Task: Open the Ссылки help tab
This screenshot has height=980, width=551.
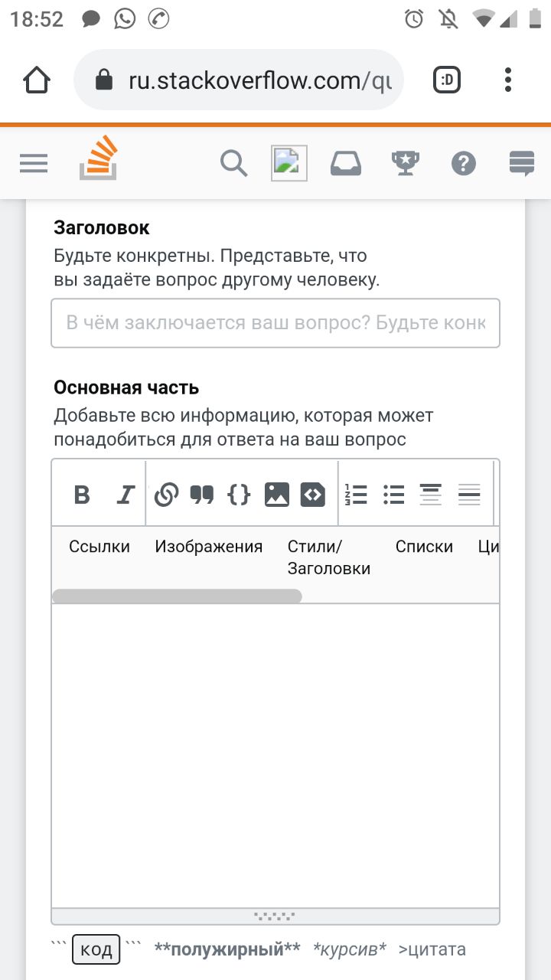Action: [x=99, y=547]
